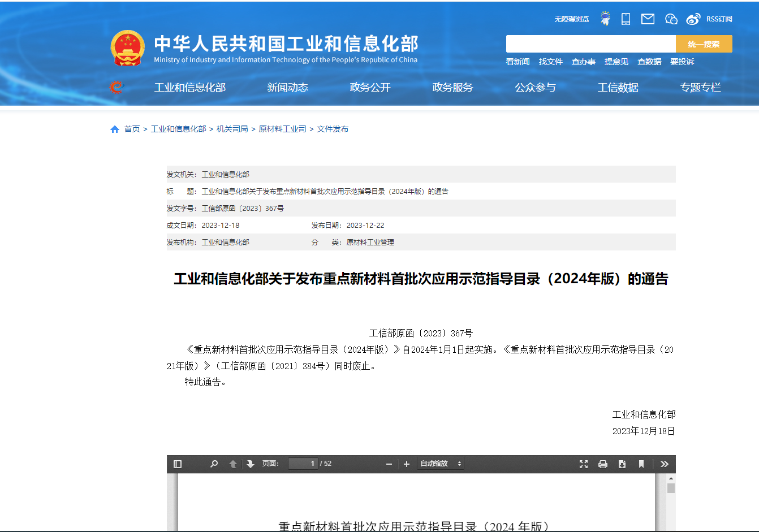Open the Weibo icon in header

click(693, 19)
